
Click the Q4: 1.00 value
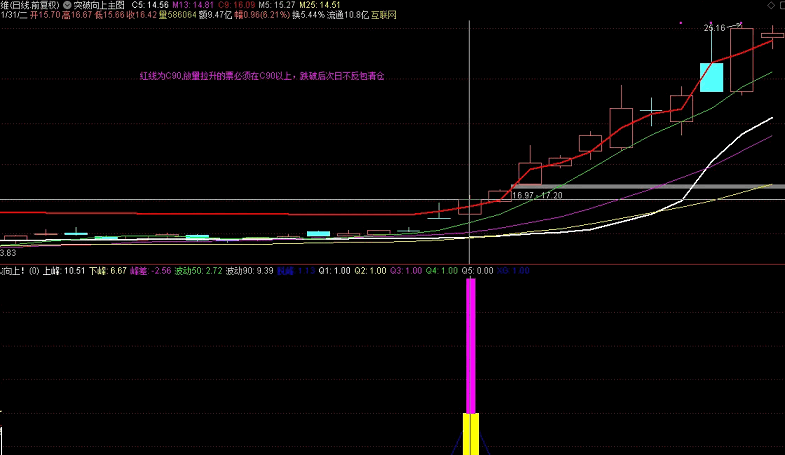442,271
